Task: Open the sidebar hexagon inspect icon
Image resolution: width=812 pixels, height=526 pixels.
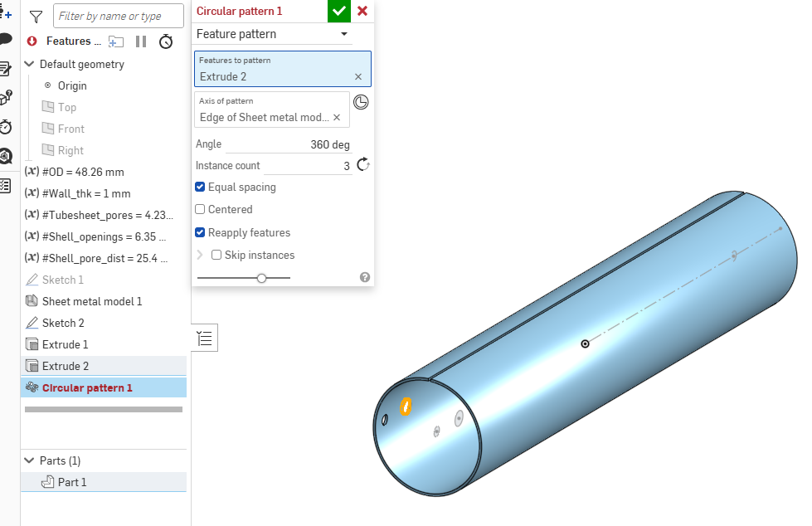Action: pyautogui.click(x=6, y=156)
